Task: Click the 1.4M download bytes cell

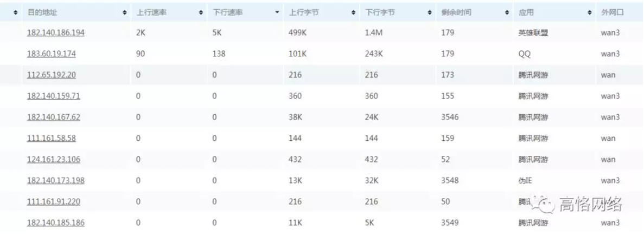Action: coord(373,33)
